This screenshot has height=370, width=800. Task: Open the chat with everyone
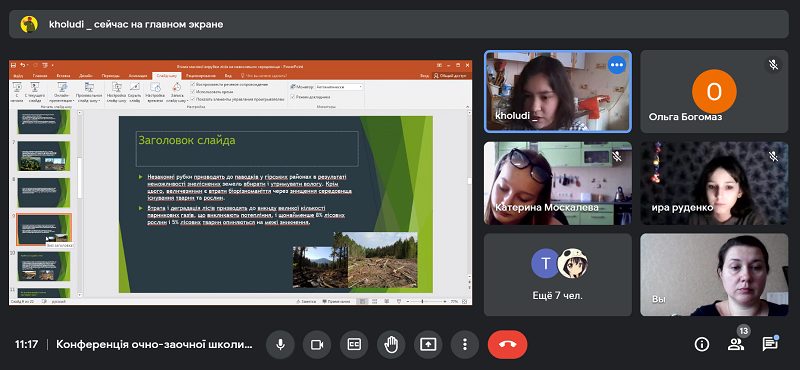click(x=769, y=344)
